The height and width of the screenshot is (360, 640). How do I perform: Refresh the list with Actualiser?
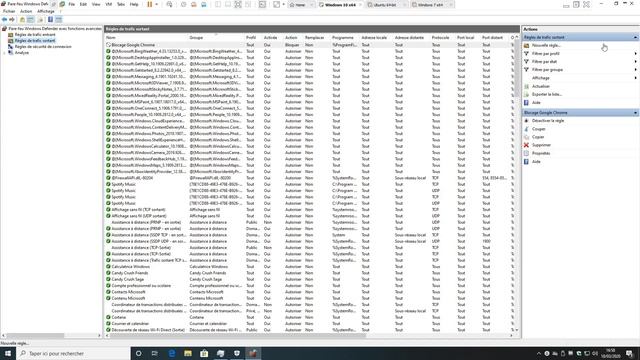[x=540, y=86]
